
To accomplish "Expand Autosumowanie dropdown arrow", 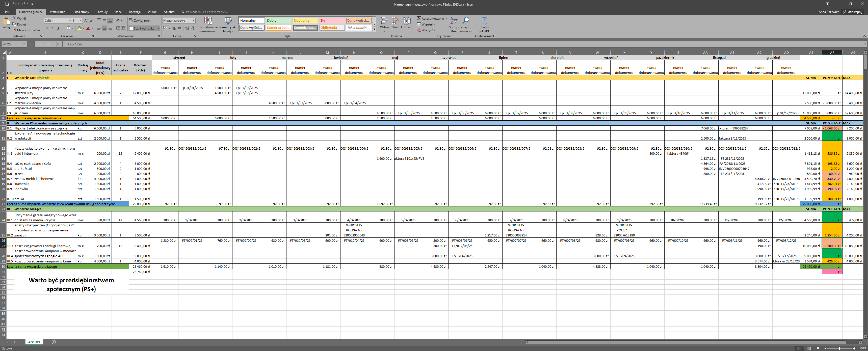I will pyautogui.click(x=447, y=18).
